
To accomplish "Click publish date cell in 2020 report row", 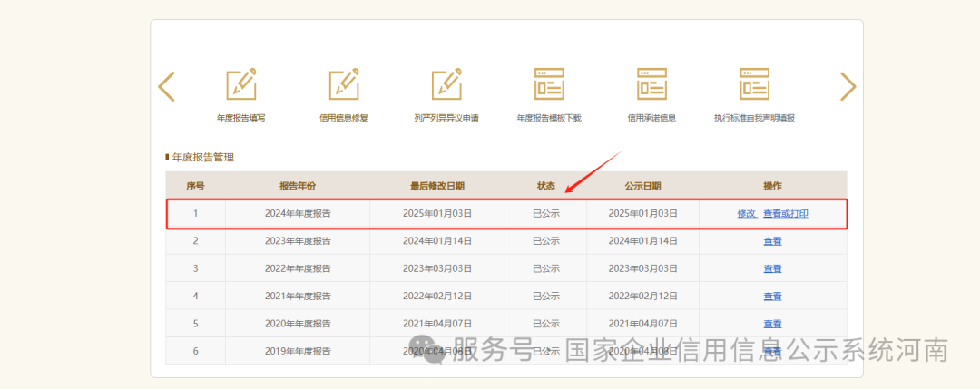I will point(643,324).
